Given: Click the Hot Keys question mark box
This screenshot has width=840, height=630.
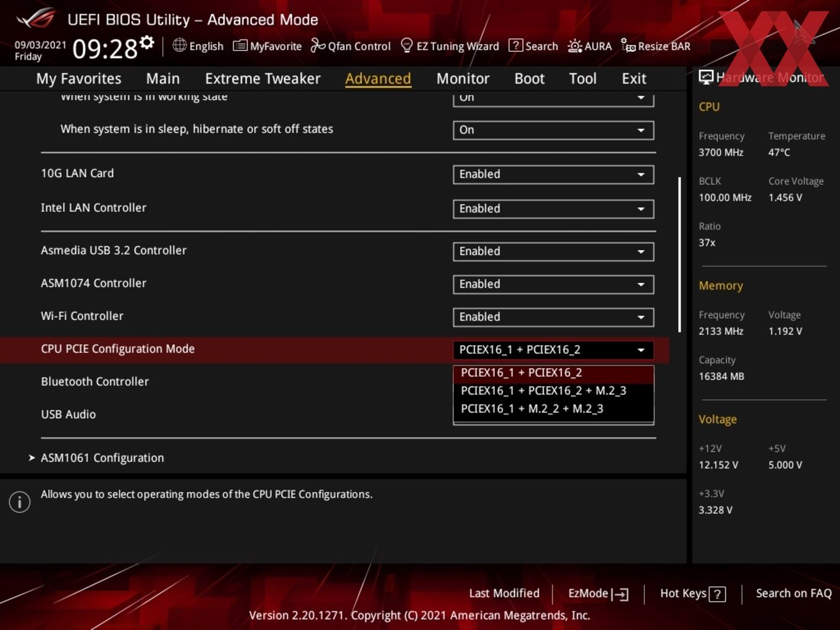Looking at the screenshot, I should pos(717,594).
